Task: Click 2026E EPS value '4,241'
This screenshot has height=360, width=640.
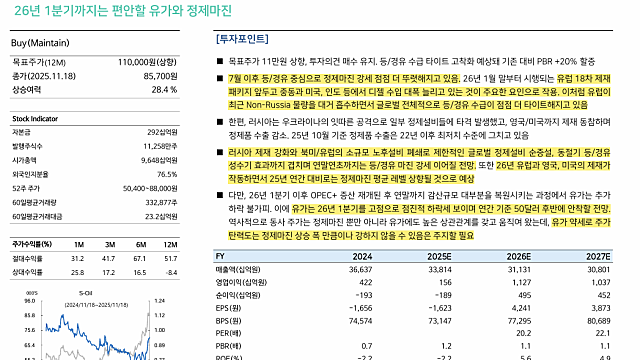Action: pyautogui.click(x=522, y=308)
